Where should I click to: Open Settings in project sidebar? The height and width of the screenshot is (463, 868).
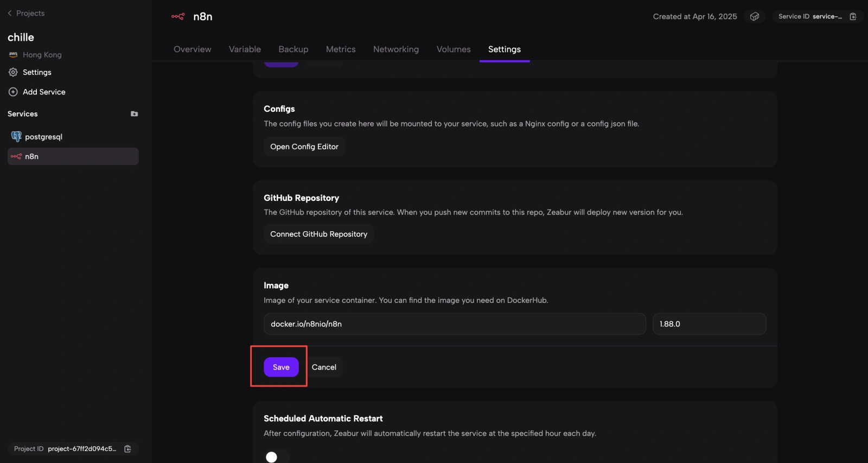pos(37,72)
